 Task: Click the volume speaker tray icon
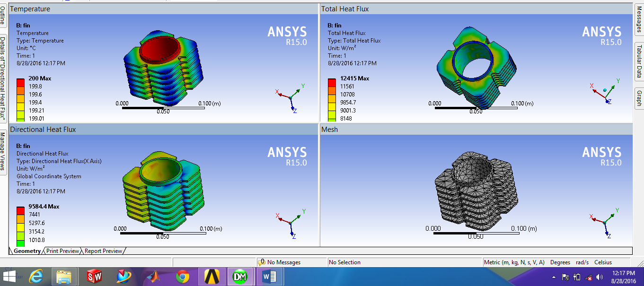click(x=600, y=277)
